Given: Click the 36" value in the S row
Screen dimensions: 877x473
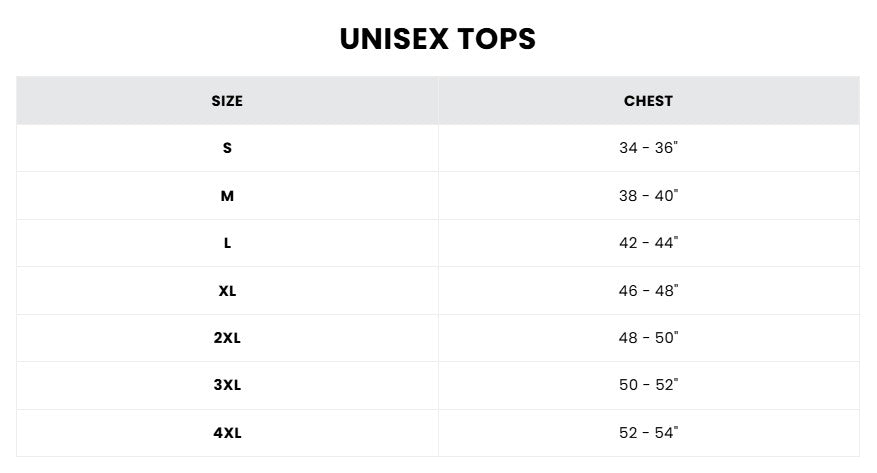Looking at the screenshot, I should (x=667, y=148).
